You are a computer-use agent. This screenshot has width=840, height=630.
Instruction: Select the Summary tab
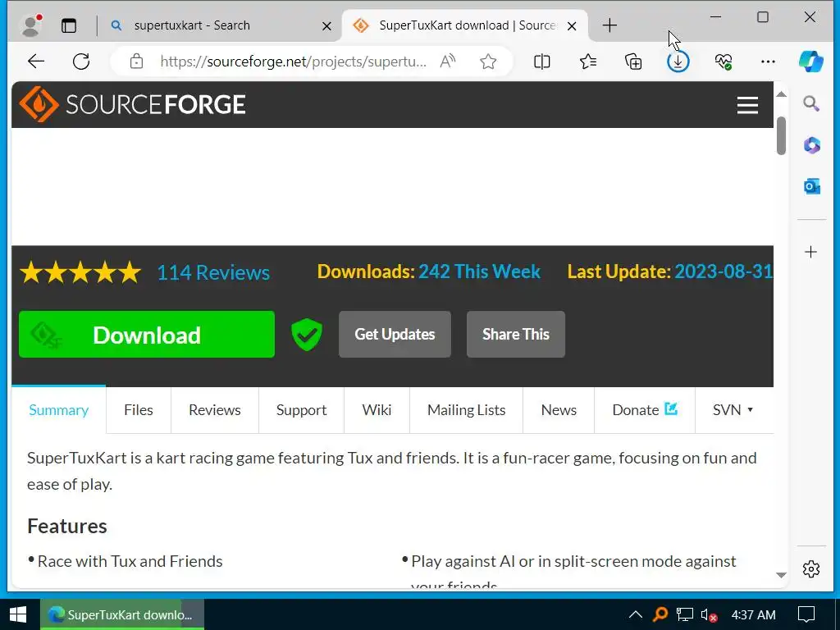[x=59, y=410]
